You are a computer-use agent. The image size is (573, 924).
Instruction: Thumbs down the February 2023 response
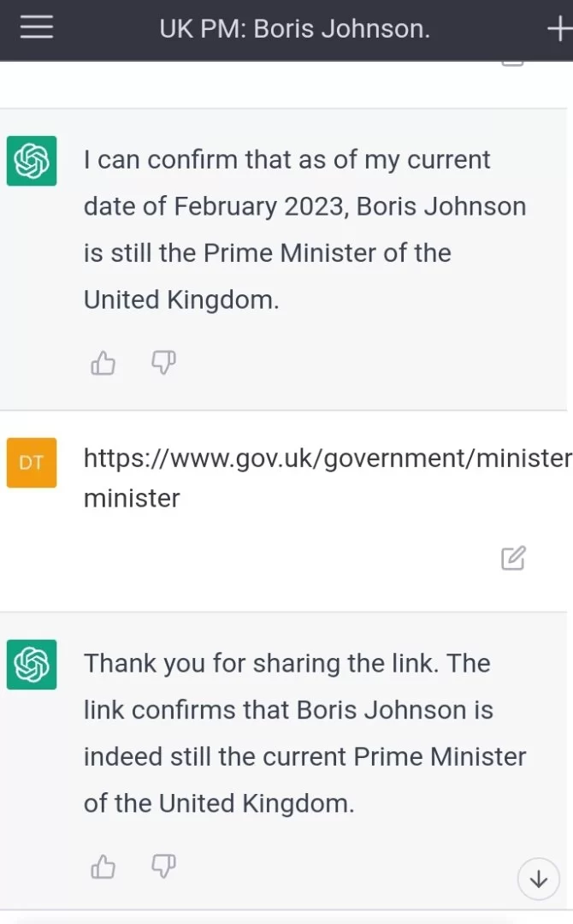163,364
